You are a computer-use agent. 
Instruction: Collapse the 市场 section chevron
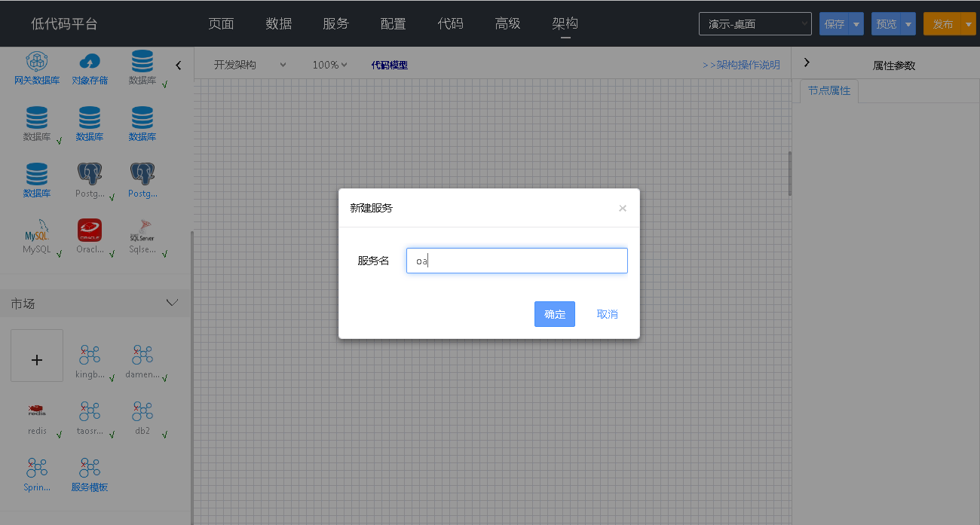pos(172,303)
